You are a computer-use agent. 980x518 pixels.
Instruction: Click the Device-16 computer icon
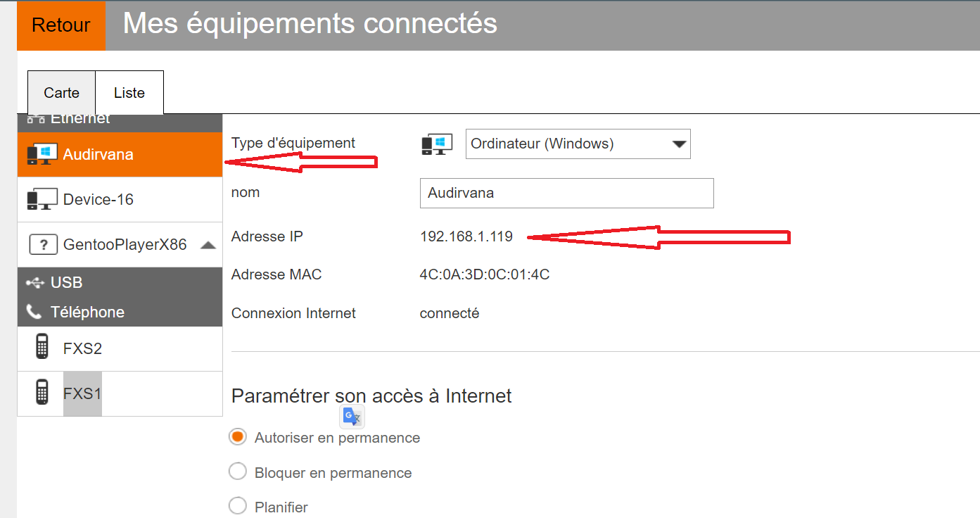click(42, 199)
